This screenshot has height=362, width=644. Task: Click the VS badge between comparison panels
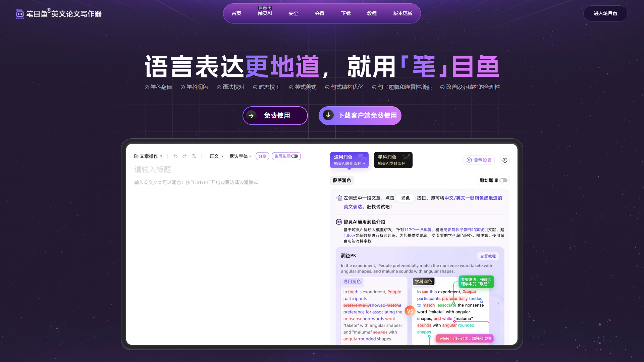(410, 311)
